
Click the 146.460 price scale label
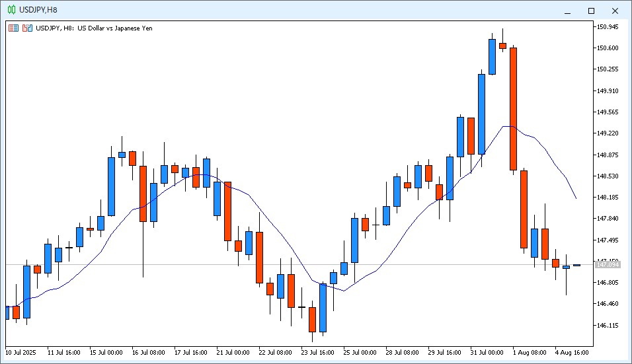point(608,304)
